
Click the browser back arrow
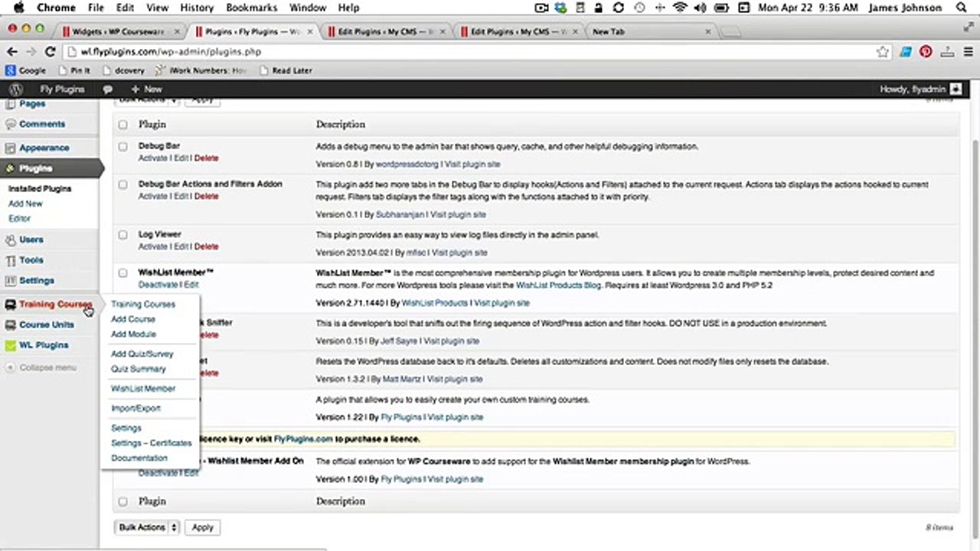[11, 52]
